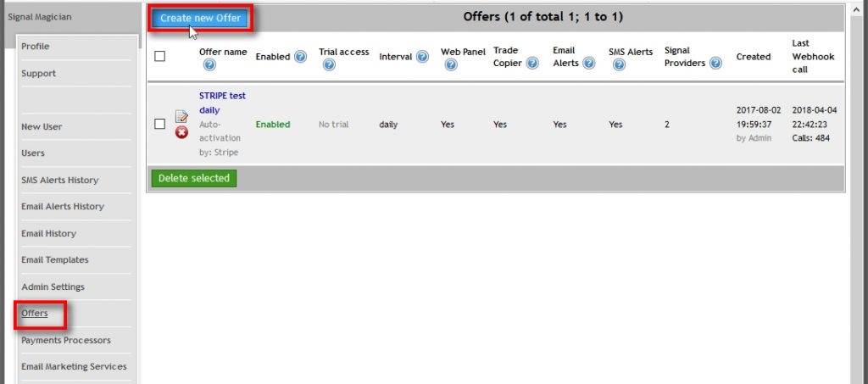Click help icon next to Email Alerts header
The width and height of the screenshot is (868, 384).
[x=589, y=63]
